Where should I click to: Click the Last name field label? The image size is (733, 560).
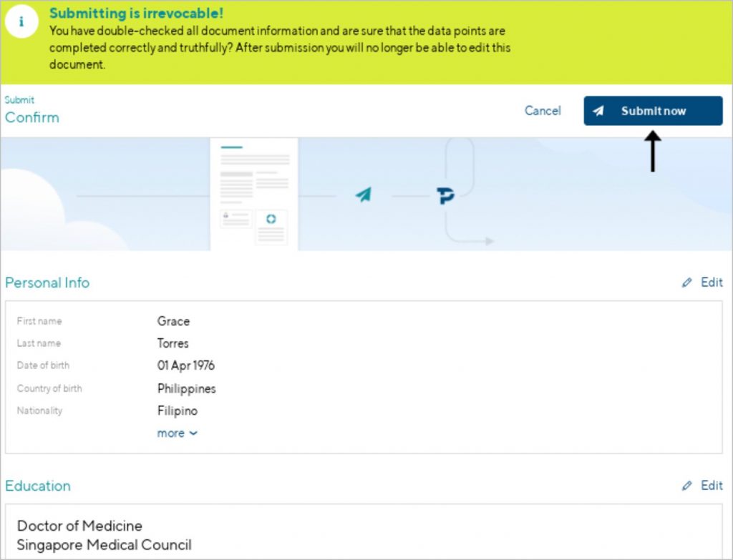39,343
